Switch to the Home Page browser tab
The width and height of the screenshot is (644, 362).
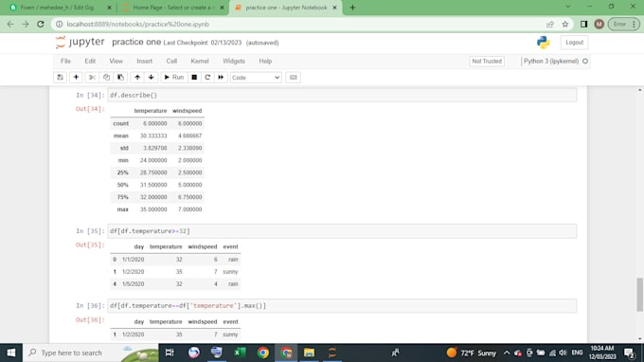[x=173, y=8]
